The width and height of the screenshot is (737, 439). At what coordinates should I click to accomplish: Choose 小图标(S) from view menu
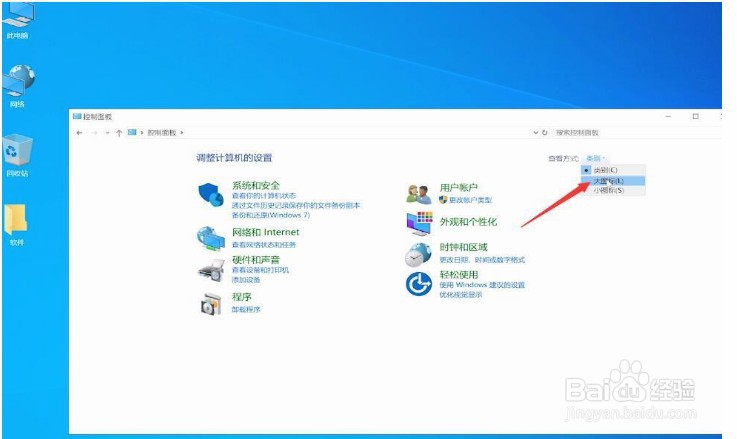613,190
